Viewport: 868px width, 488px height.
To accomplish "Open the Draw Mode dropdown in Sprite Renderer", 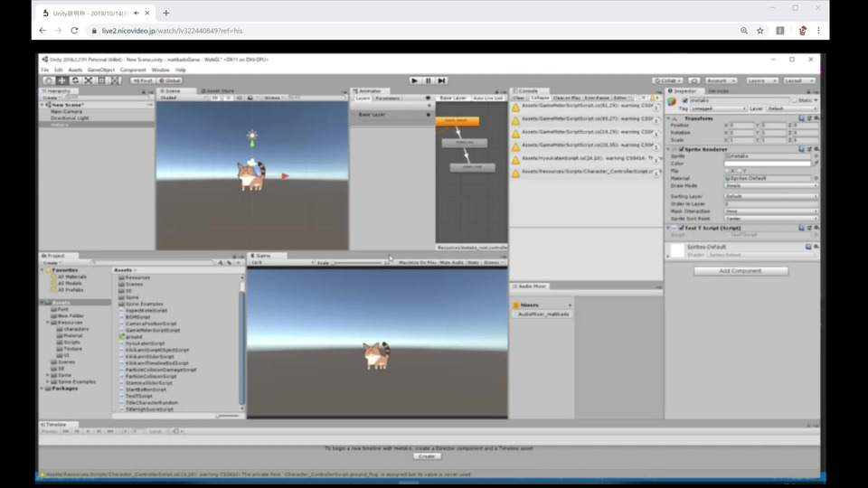I will pyautogui.click(x=770, y=186).
